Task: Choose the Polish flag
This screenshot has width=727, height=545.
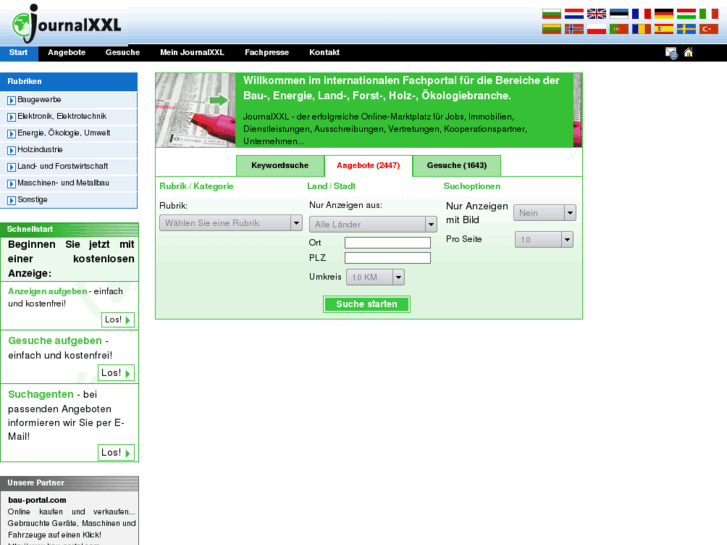Action: click(x=596, y=29)
